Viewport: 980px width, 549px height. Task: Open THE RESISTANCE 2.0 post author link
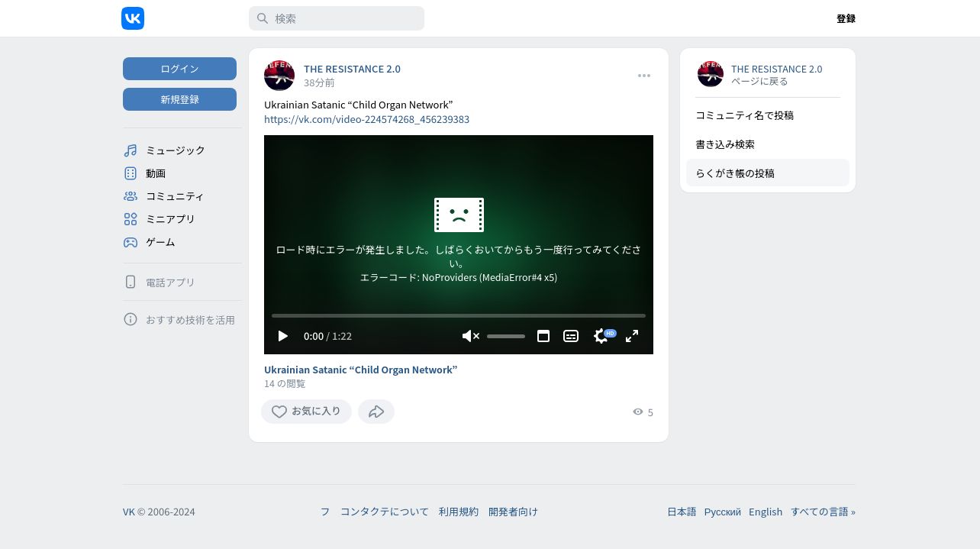click(x=352, y=69)
